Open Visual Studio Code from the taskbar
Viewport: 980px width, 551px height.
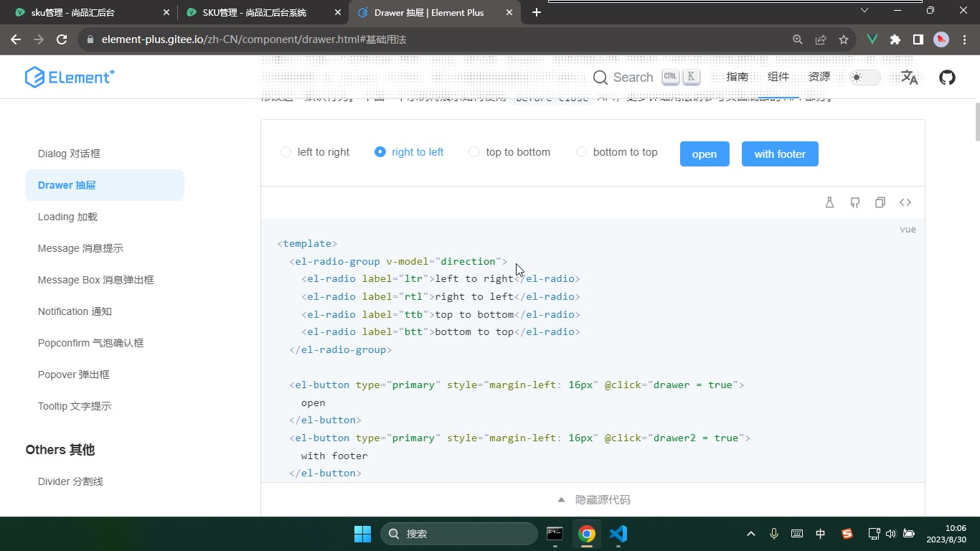pos(618,534)
